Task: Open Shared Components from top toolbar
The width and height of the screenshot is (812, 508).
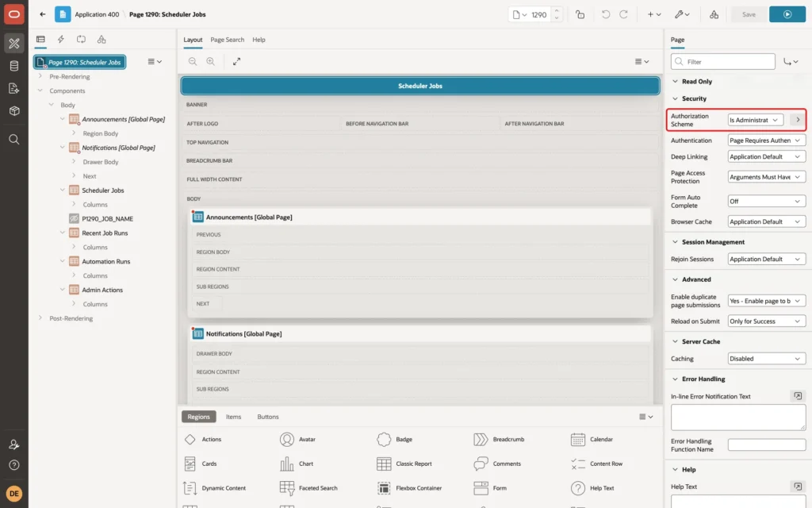Action: [x=714, y=14]
